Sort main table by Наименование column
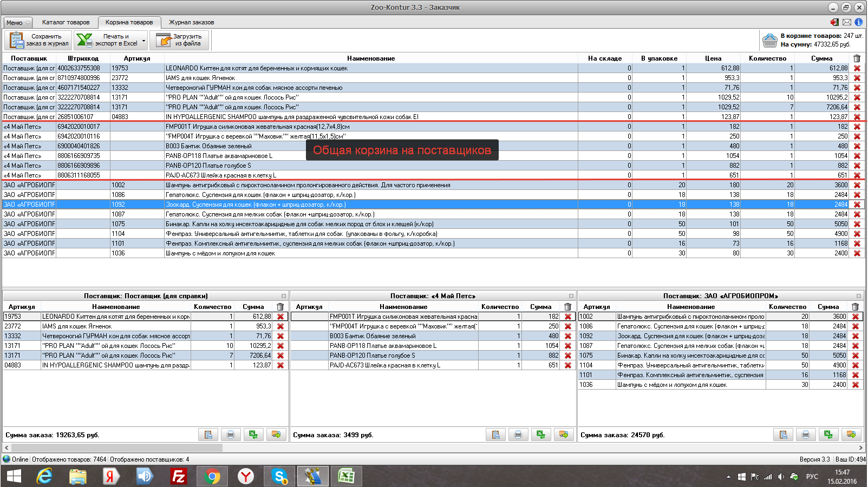Screen dimensions: 868x487 (x=371, y=58)
